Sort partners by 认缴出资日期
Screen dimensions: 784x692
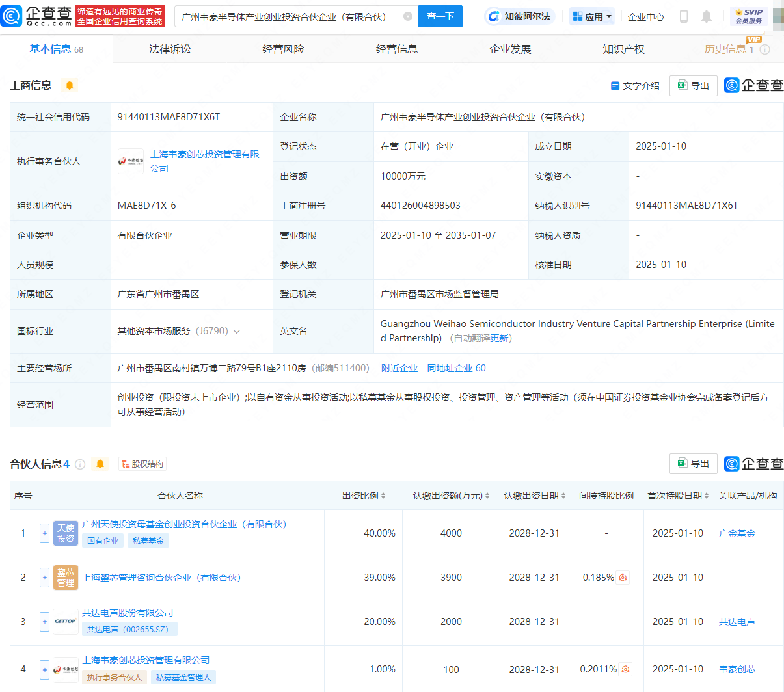[563, 496]
